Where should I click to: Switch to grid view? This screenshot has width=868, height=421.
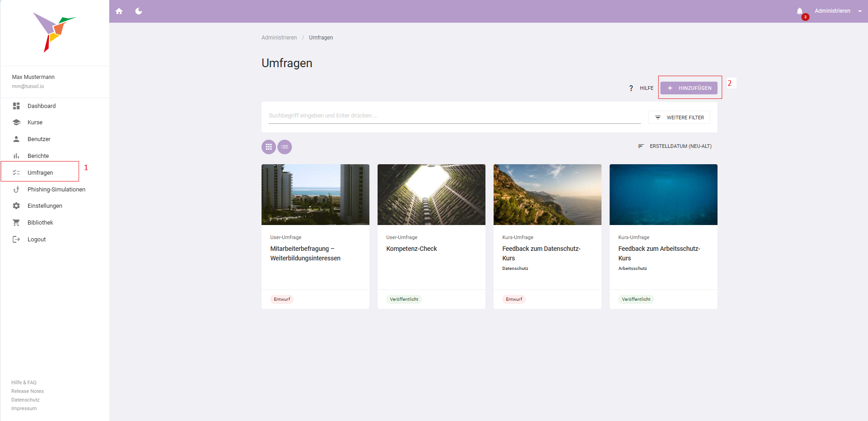point(269,147)
